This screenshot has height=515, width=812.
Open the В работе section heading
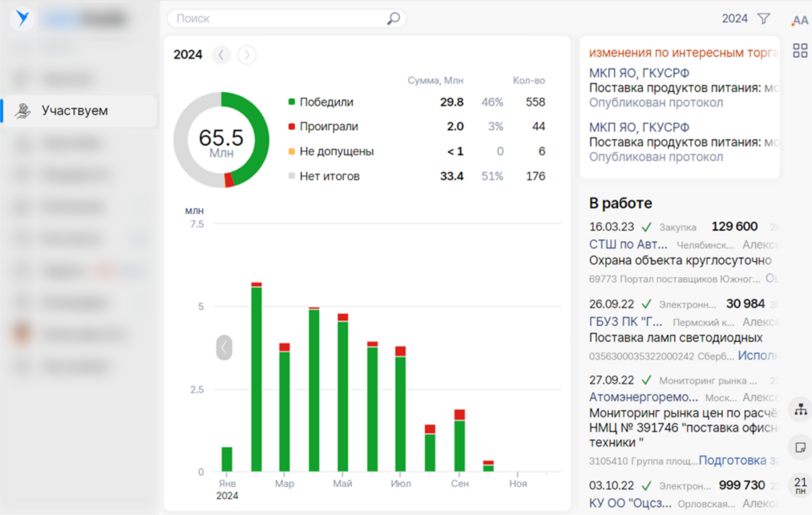620,203
